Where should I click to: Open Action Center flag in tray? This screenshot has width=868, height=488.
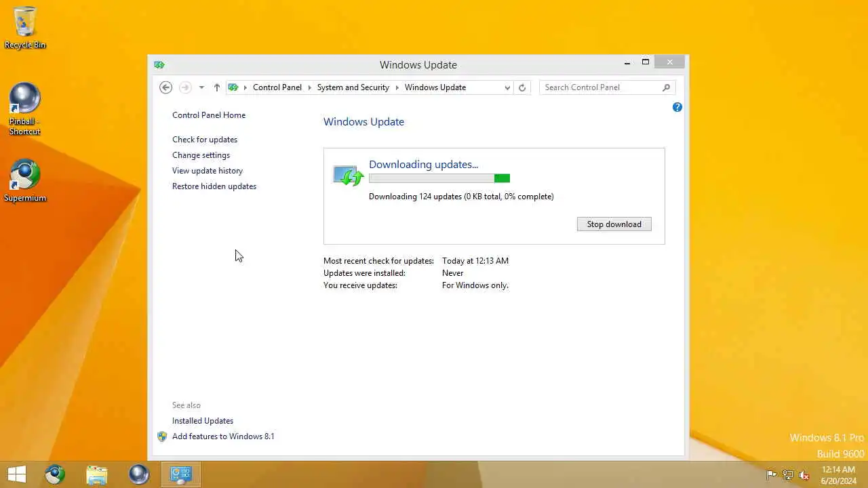tap(772, 475)
